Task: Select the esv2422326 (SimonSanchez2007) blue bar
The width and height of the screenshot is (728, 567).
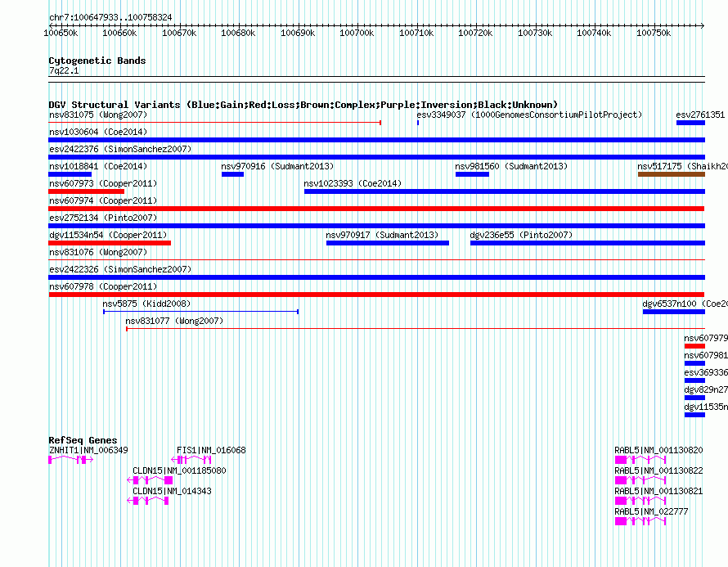Action: pos(376,277)
